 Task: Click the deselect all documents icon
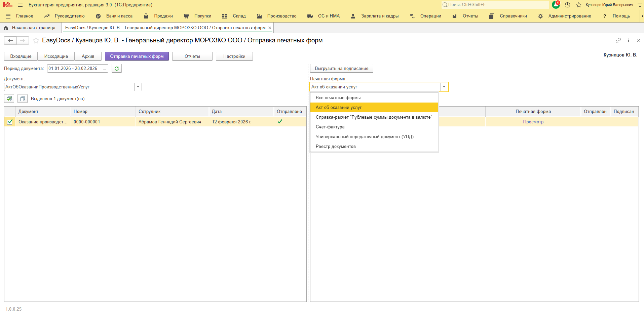pos(23,99)
